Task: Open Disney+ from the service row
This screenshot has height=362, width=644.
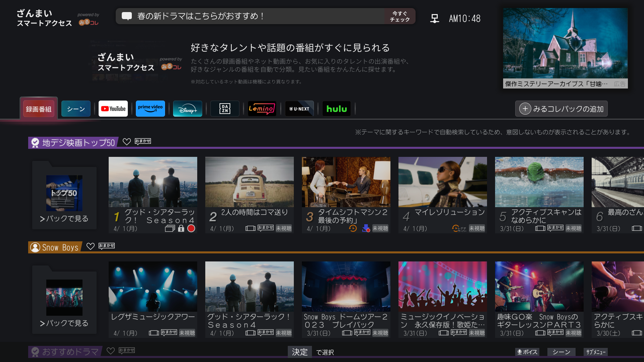Action: pyautogui.click(x=187, y=108)
